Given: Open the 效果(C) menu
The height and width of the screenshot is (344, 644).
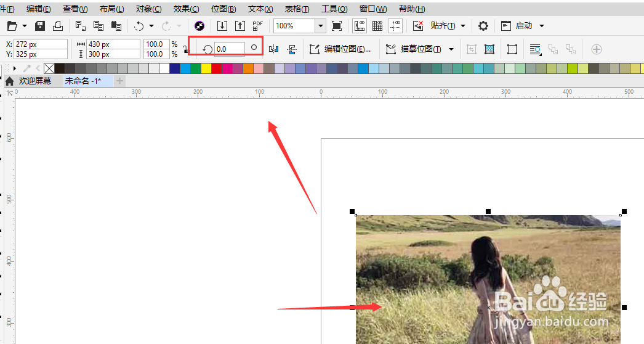Looking at the screenshot, I should [186, 9].
